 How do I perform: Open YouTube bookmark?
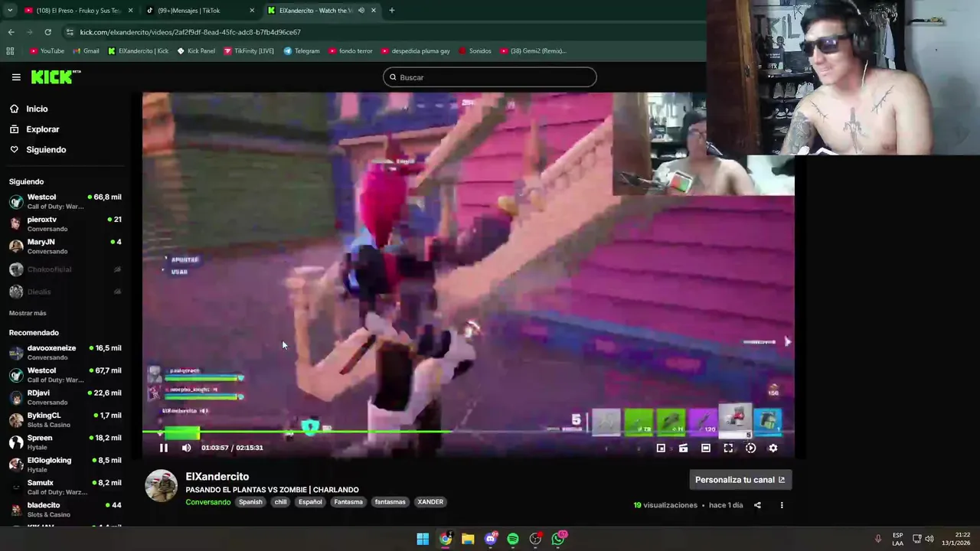[x=47, y=51]
